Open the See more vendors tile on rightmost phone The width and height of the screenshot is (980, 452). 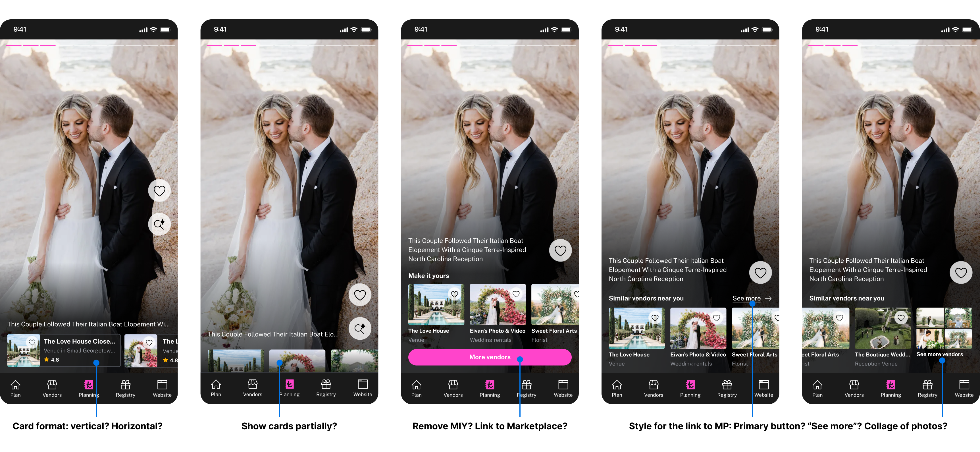tap(944, 328)
